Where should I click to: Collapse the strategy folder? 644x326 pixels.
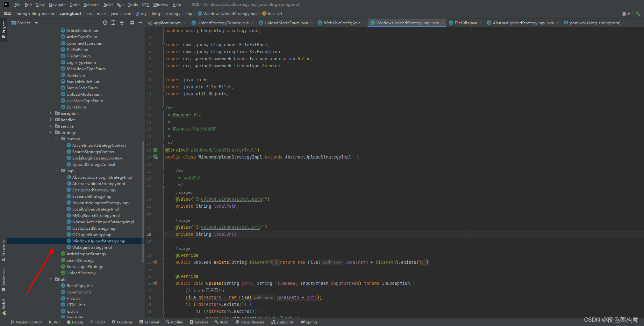51,132
